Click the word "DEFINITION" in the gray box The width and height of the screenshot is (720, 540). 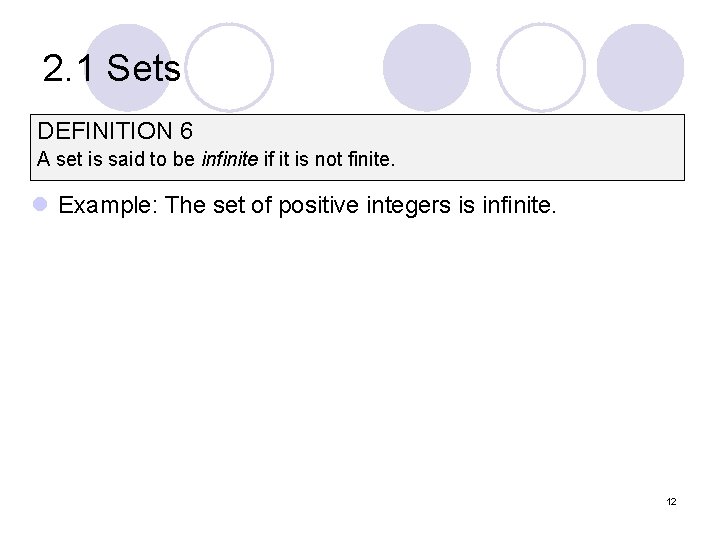click(x=105, y=131)
